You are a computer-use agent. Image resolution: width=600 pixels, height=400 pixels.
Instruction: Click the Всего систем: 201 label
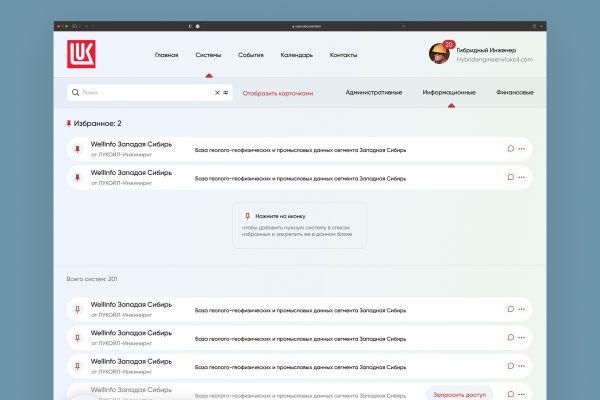pyautogui.click(x=92, y=279)
